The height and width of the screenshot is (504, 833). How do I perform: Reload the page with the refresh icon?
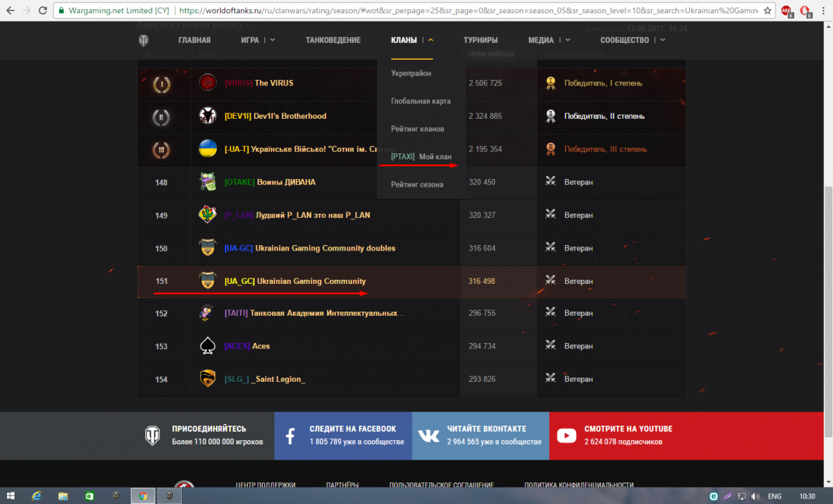pos(43,11)
